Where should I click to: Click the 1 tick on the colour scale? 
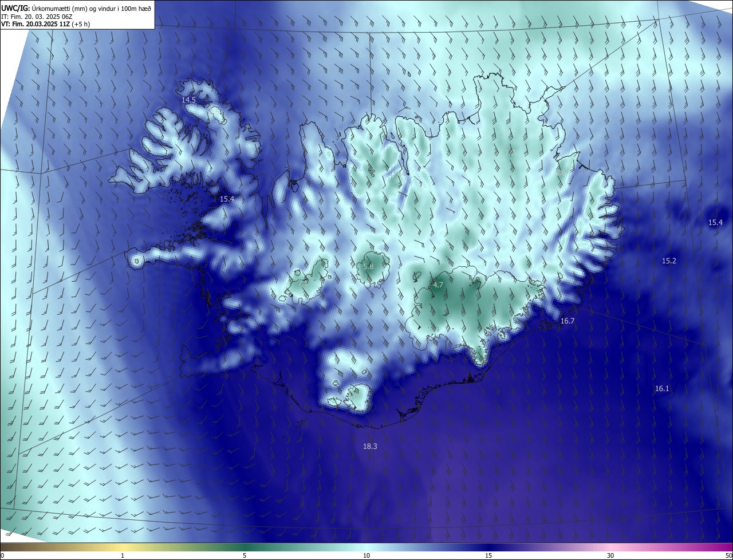tap(123, 556)
